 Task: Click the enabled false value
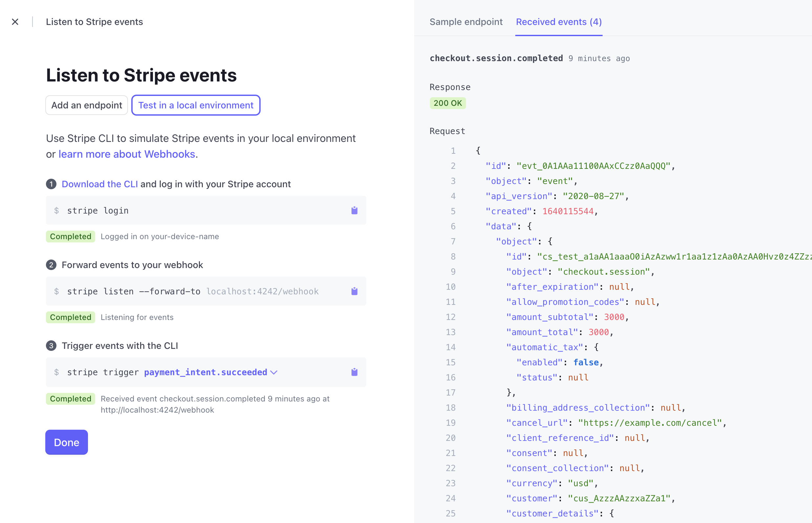tap(586, 362)
